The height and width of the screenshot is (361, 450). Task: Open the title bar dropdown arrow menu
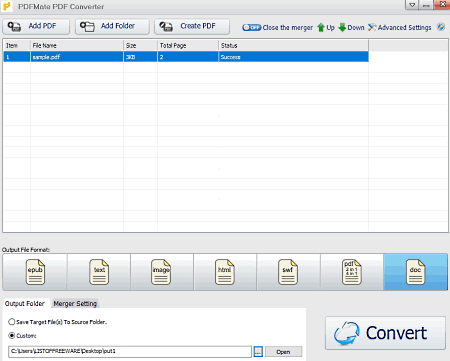point(412,5)
